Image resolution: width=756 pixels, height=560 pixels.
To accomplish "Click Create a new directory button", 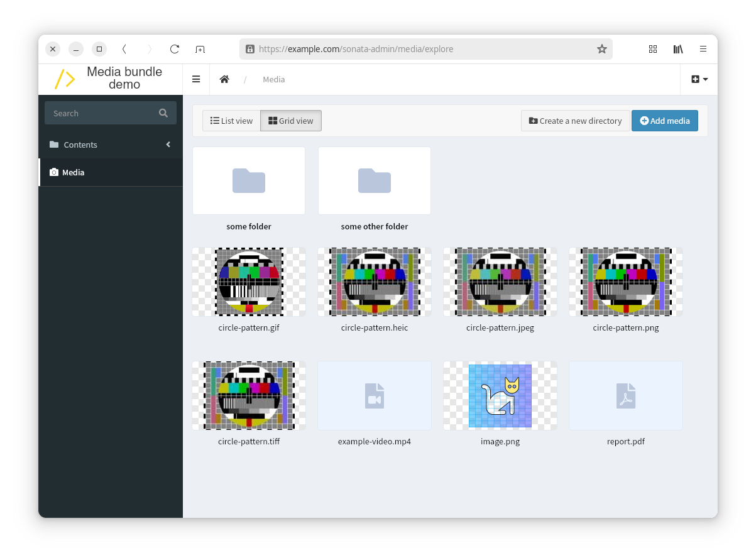I will (x=575, y=121).
